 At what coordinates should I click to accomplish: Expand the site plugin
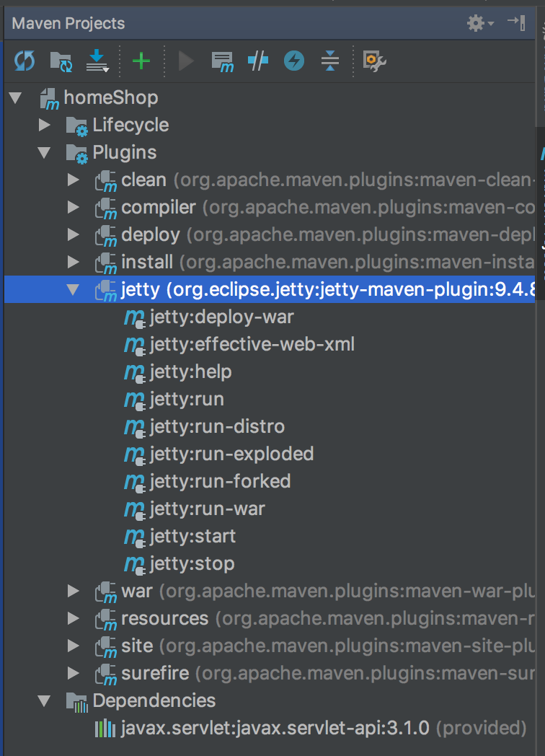[74, 646]
